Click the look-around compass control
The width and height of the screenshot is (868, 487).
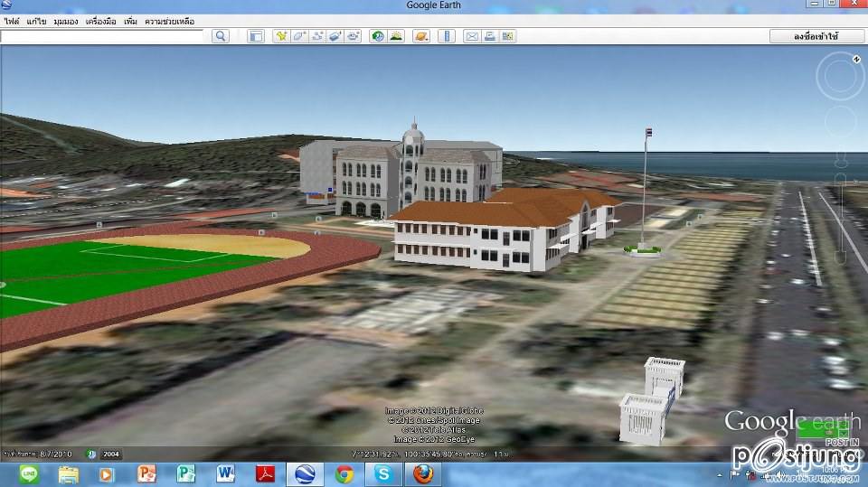(840, 76)
